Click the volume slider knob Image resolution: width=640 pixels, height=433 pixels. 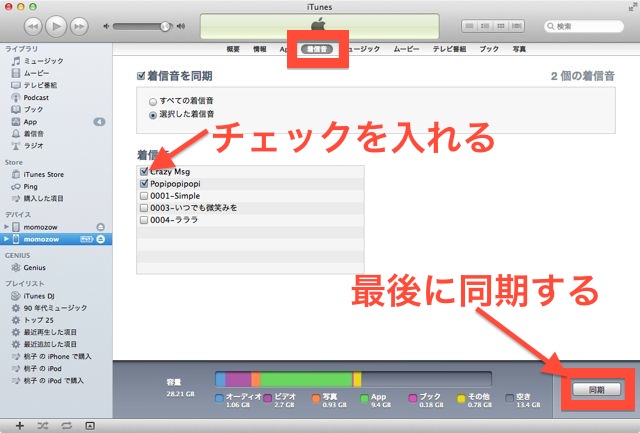click(165, 27)
